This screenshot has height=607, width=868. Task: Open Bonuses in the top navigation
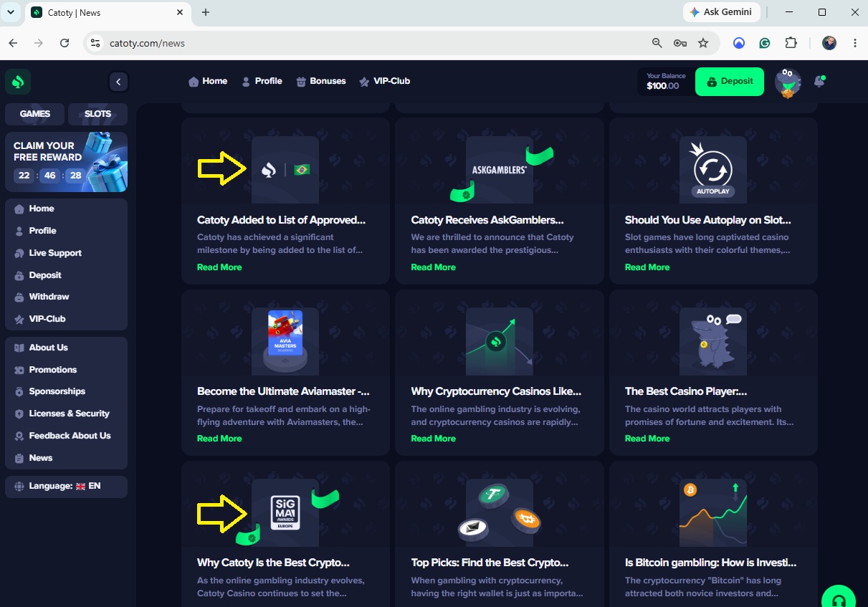321,81
